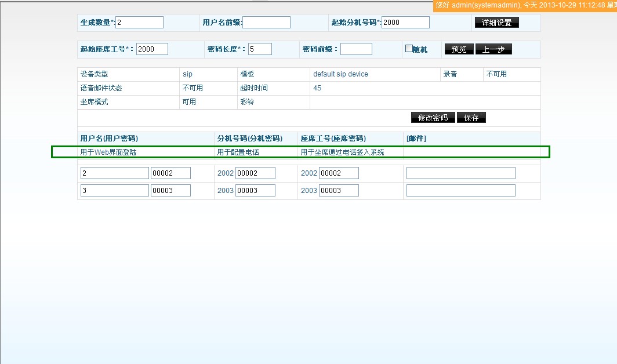Click the username field containing 2

pos(115,173)
